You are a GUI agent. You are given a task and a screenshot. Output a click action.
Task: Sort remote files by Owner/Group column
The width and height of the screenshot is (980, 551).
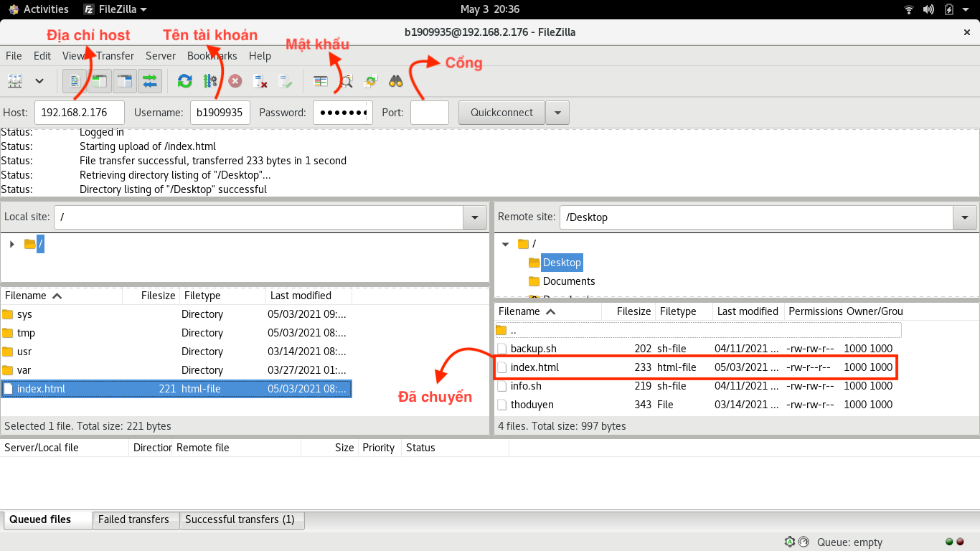[873, 311]
